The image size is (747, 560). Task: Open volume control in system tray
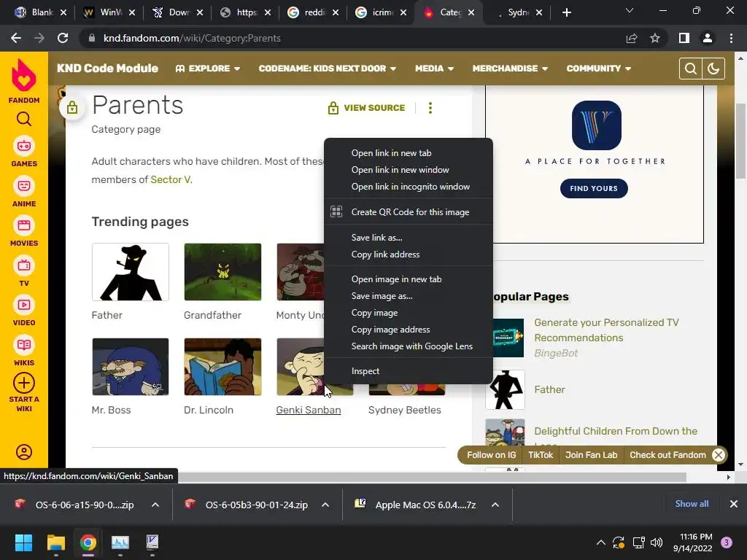point(657,542)
